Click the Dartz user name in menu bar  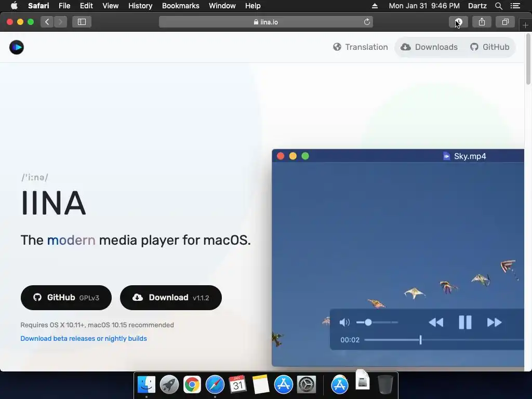(477, 6)
